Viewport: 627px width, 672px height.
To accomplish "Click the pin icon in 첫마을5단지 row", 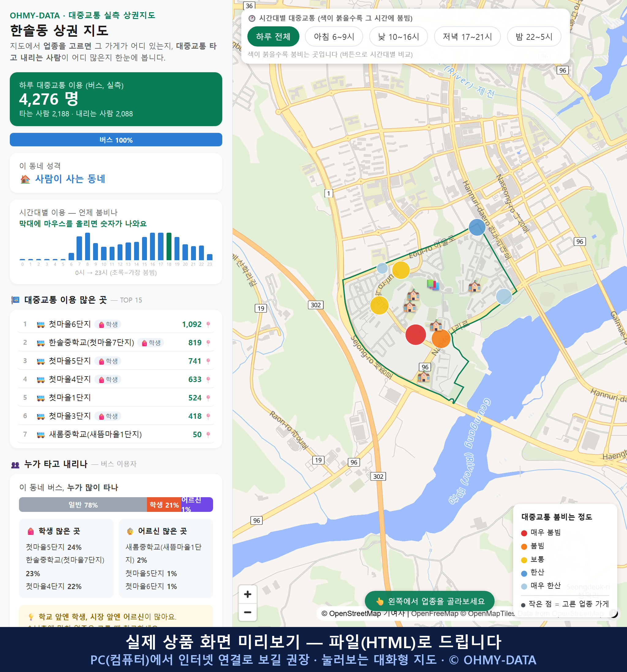I will [x=208, y=361].
